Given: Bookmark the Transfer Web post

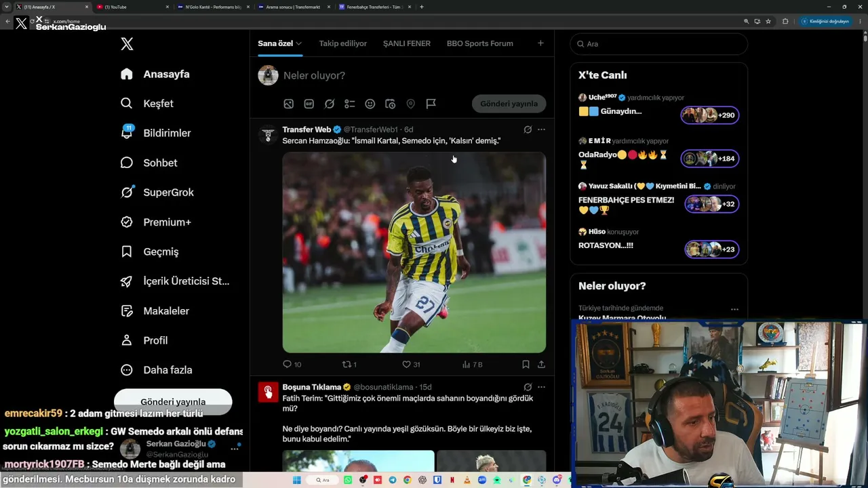Looking at the screenshot, I should [526, 365].
